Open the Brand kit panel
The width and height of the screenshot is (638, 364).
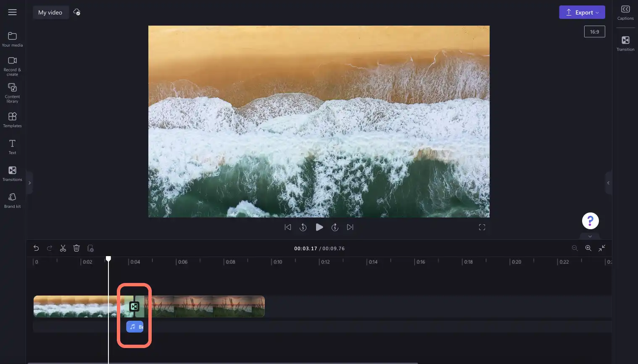tap(12, 200)
